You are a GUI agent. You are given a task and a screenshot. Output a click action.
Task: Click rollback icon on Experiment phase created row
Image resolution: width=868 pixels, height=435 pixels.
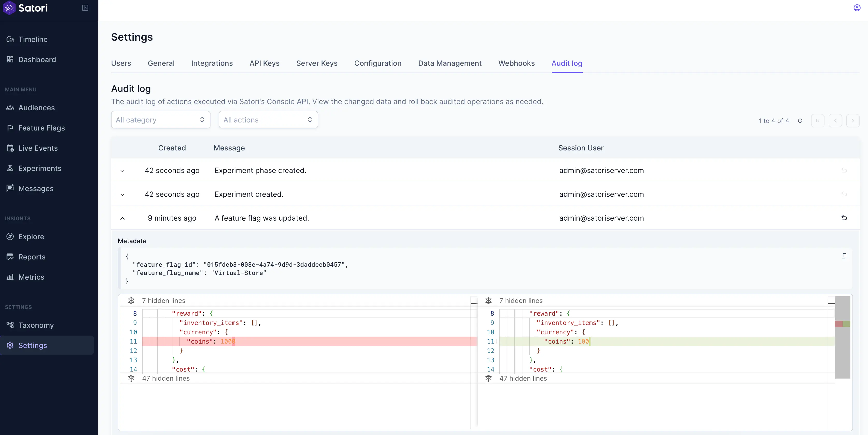pyautogui.click(x=844, y=170)
